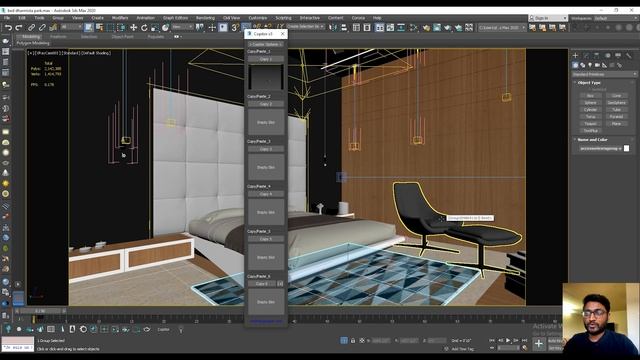Click the white object color swatch
640x360 pixels.
click(x=627, y=149)
